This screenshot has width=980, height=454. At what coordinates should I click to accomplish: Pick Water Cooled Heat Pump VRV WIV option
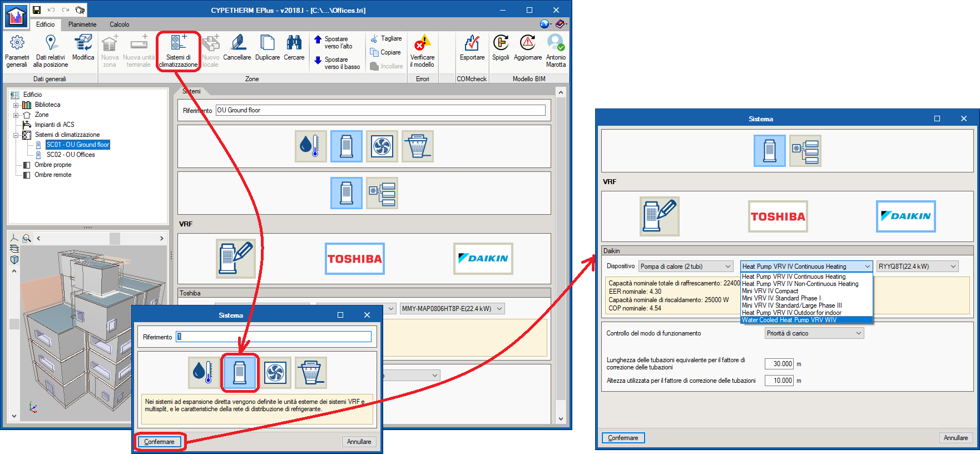(x=806, y=320)
